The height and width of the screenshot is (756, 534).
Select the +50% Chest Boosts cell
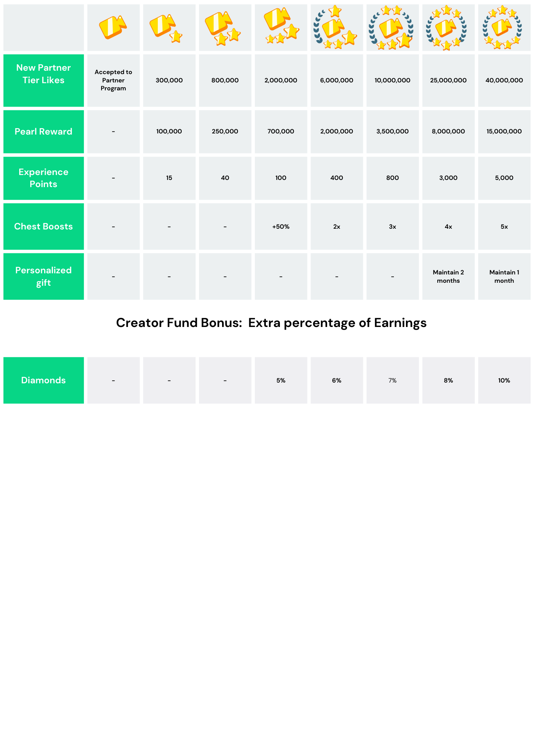pos(281,226)
